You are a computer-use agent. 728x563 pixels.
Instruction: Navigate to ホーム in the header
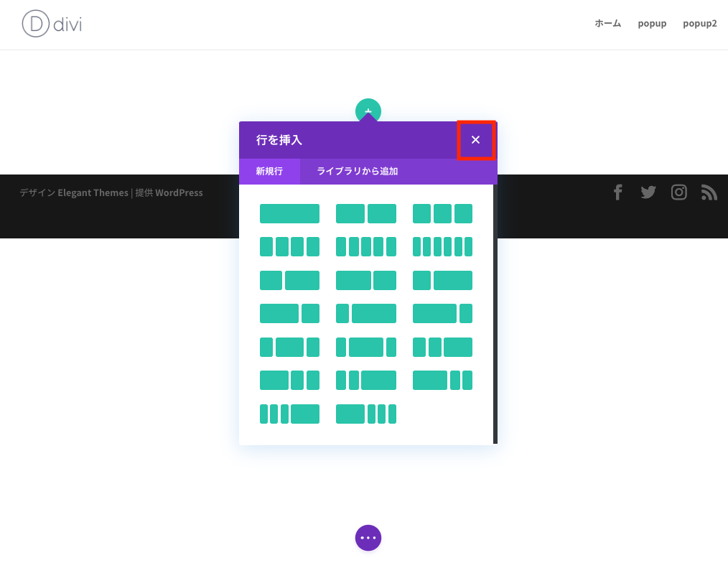(607, 23)
